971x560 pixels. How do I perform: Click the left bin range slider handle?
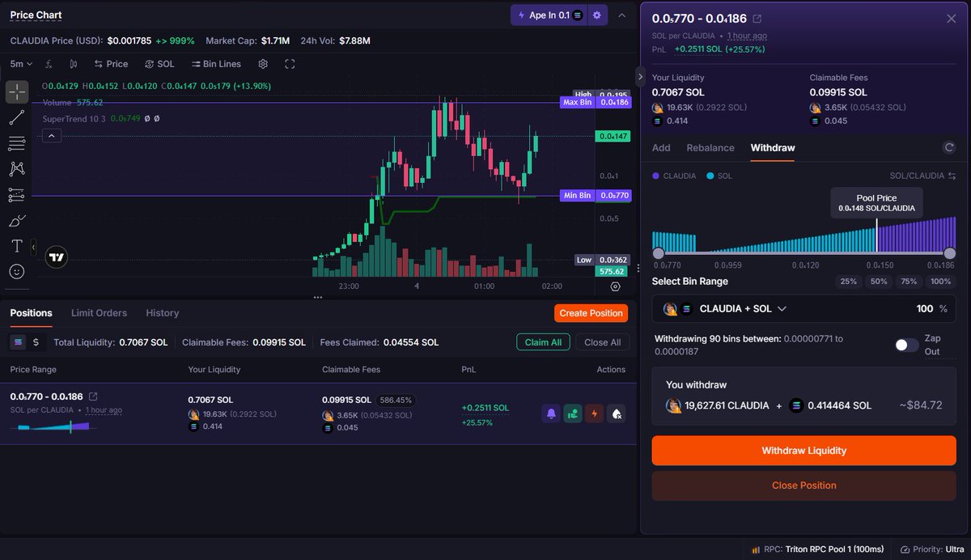click(x=659, y=253)
